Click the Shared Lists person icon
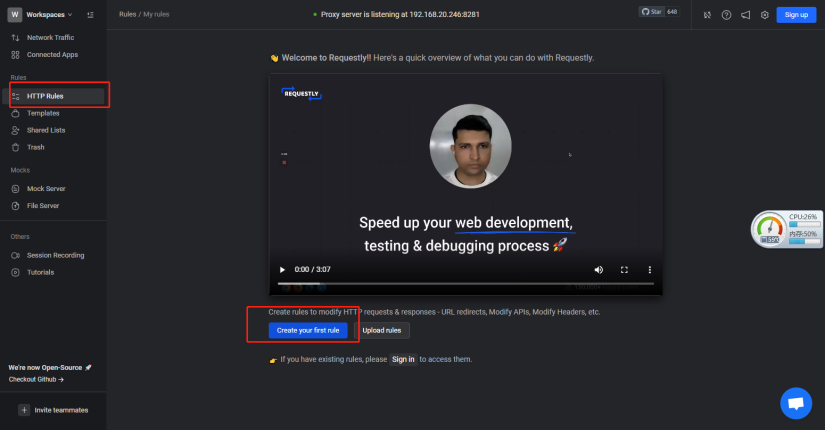Screen dimensions: 825x430 pos(15,130)
